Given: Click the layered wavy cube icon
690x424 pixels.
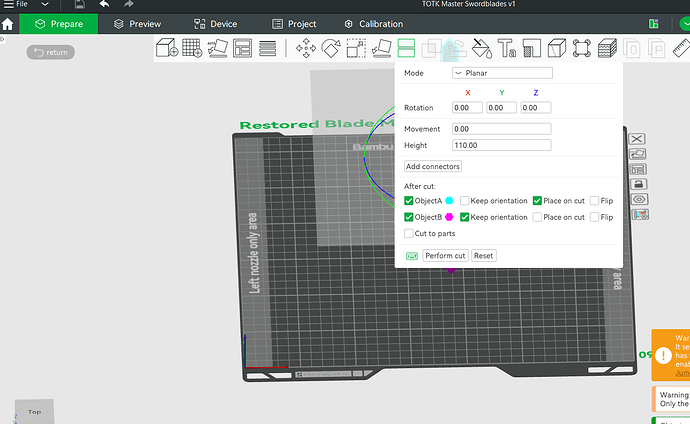Looking at the screenshot, I should 607,48.
